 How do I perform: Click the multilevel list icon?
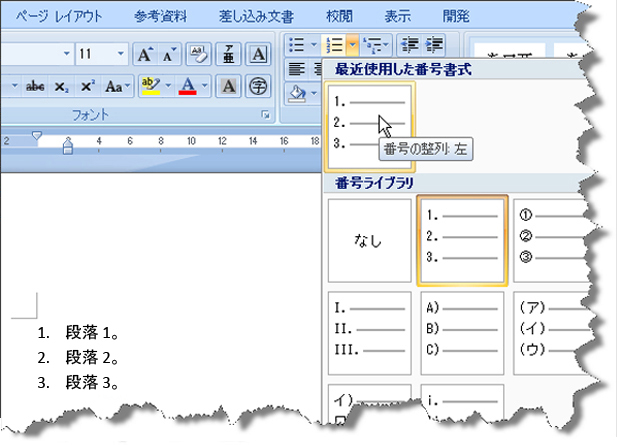pos(371,45)
